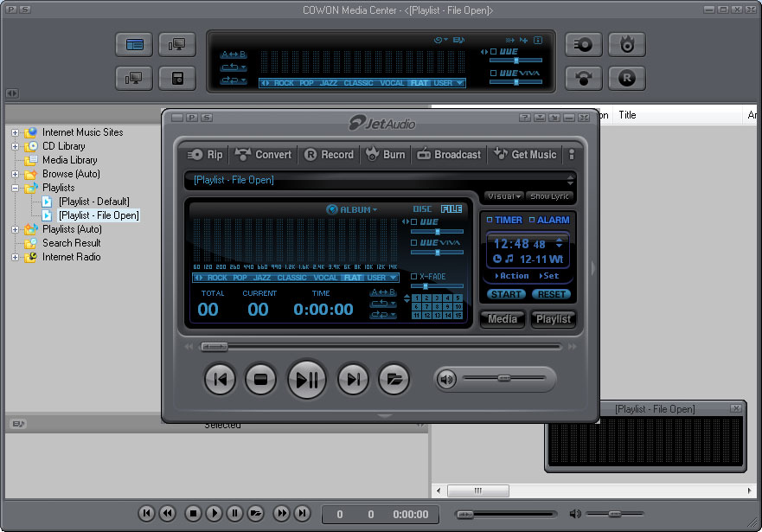Click the previous track button in JetAudio
762x532 pixels.
click(221, 379)
